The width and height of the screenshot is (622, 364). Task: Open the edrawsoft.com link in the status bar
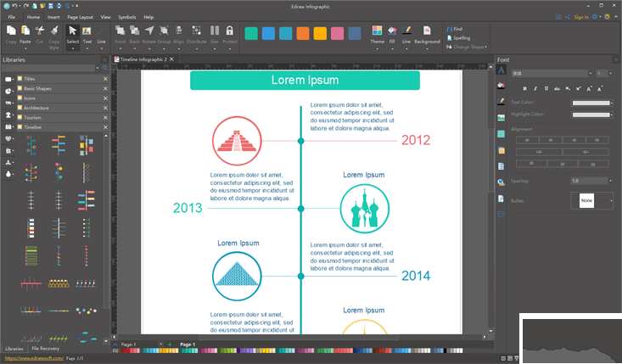click(x=34, y=358)
